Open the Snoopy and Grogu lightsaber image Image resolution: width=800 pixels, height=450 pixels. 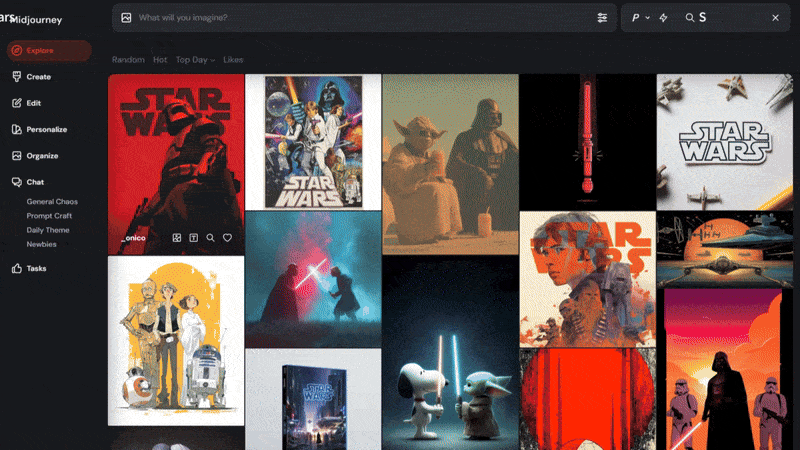click(x=451, y=353)
